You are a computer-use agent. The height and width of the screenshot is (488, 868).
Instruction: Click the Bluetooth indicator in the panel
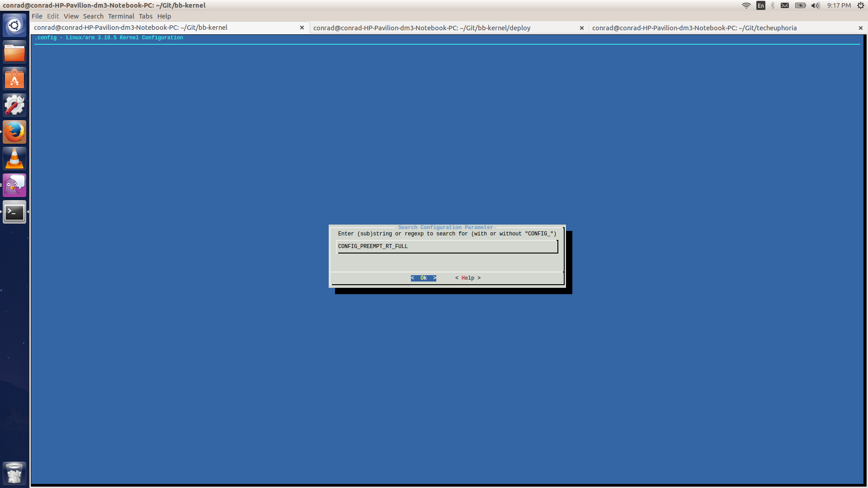[x=773, y=5]
